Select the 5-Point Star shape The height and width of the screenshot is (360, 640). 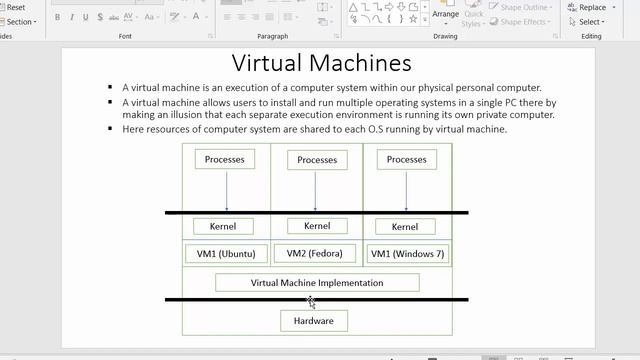click(413, 19)
